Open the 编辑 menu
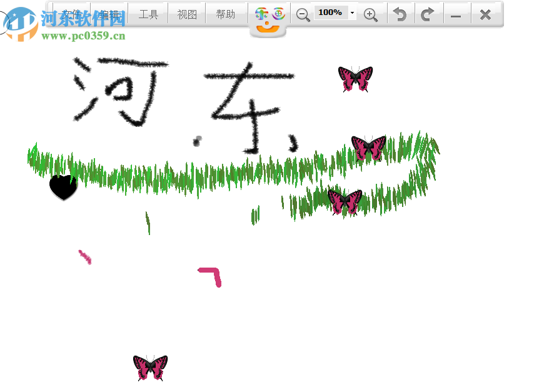Viewport: 559px width, 392px height. (109, 14)
